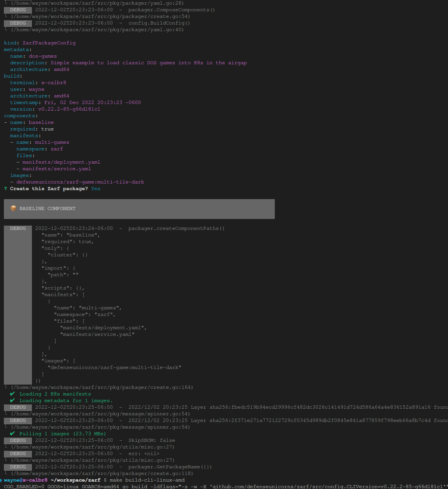This screenshot has height=489, width=448.
Task: Select the checkmark before Loading metadata line
Action: click(12, 401)
